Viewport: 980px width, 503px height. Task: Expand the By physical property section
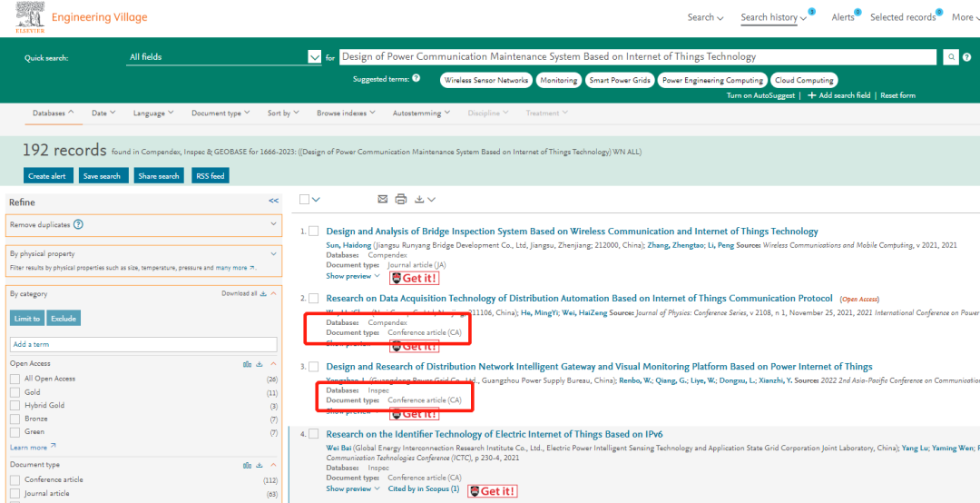pos(273,254)
